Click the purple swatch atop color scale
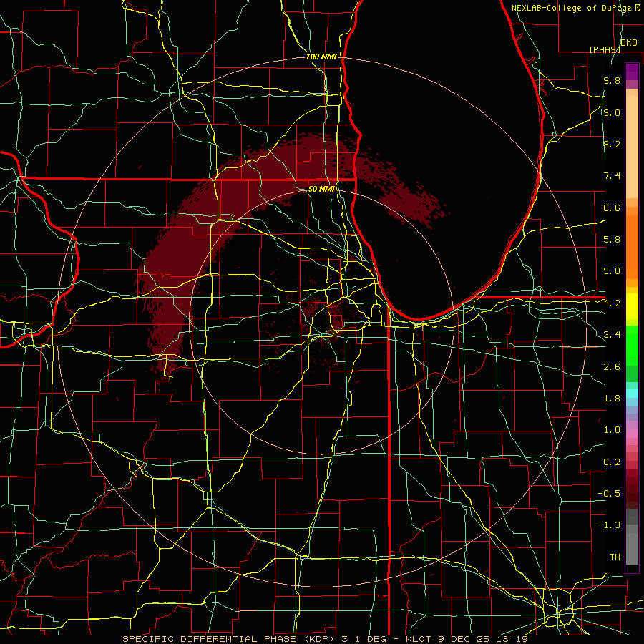This screenshot has width=644, height=644. [x=632, y=72]
